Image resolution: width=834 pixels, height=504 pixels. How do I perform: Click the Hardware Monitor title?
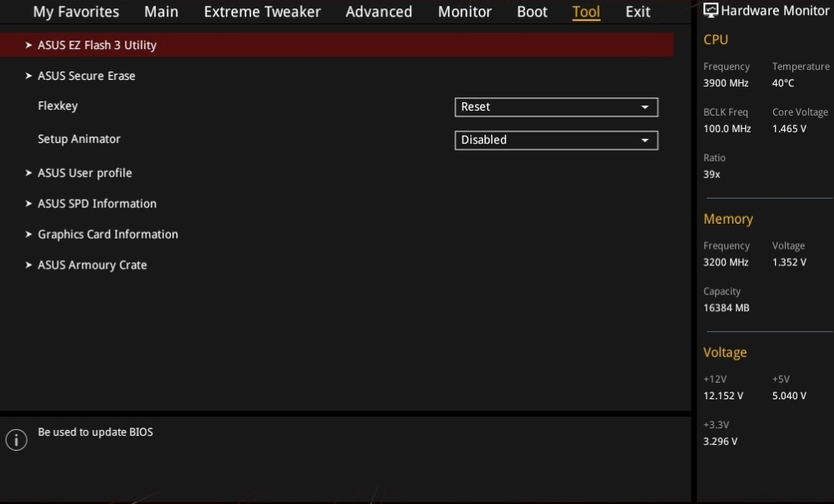(775, 11)
